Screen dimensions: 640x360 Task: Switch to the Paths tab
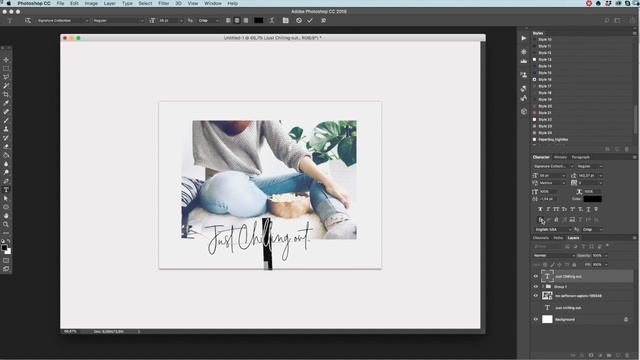pyautogui.click(x=558, y=238)
